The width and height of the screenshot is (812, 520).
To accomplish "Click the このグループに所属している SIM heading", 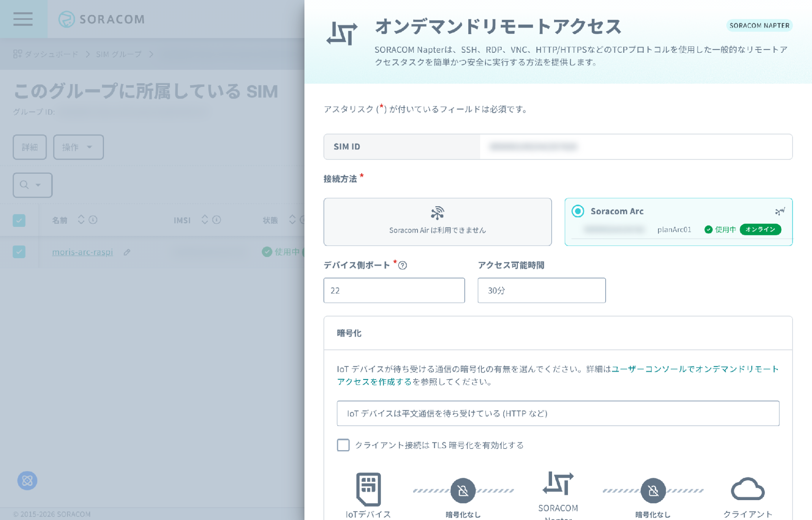I will tap(146, 91).
